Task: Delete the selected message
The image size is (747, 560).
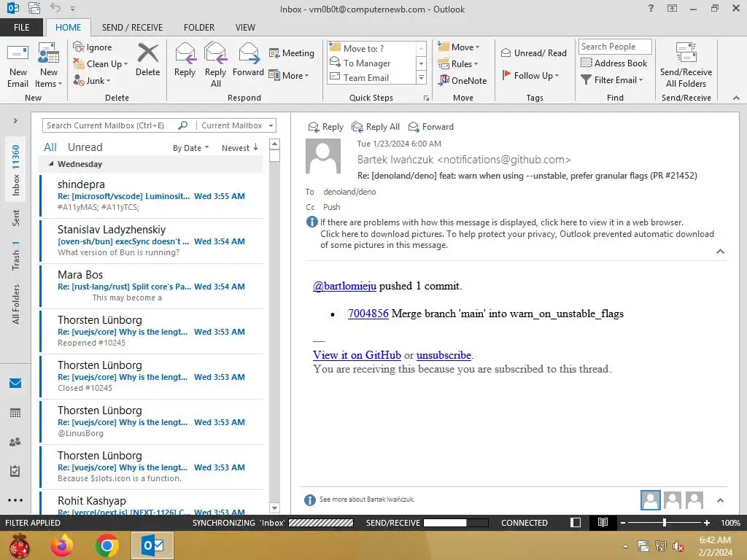Action: click(147, 60)
